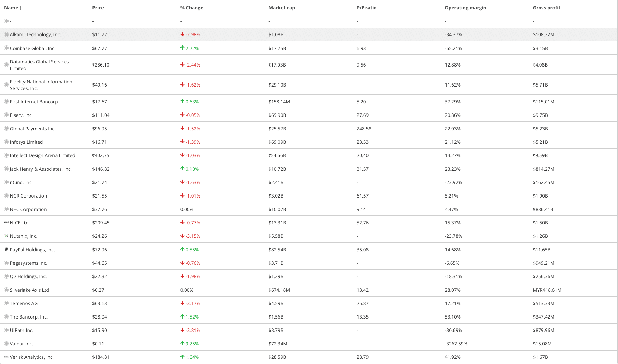The height and width of the screenshot is (364, 618).
Task: Click the green up arrow for Valour Inc.
Action: (x=182, y=344)
